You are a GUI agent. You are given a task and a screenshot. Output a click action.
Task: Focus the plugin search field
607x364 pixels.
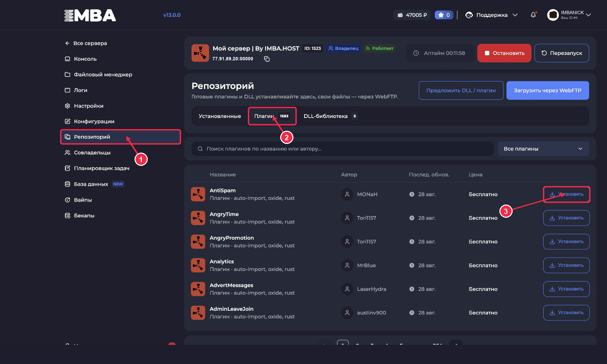[x=342, y=149]
